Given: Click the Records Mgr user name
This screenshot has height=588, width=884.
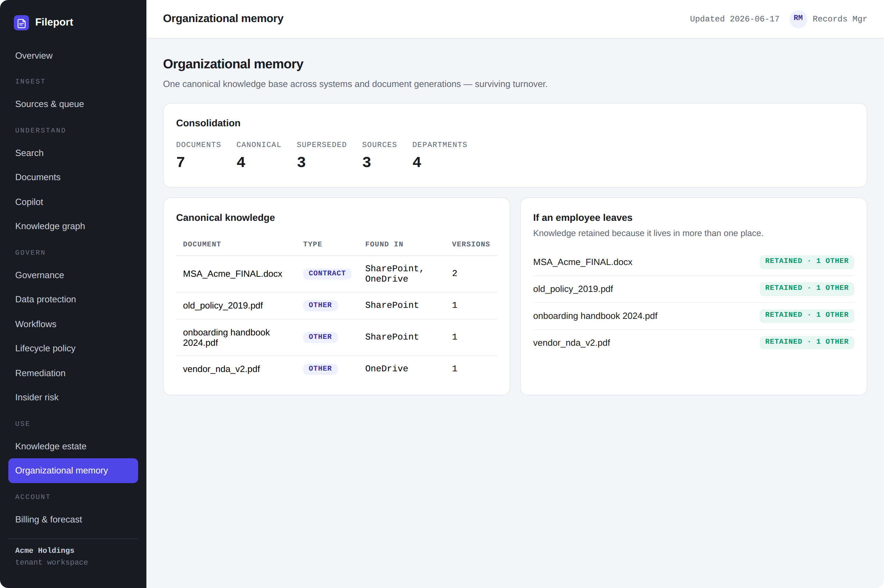Looking at the screenshot, I should [x=840, y=19].
